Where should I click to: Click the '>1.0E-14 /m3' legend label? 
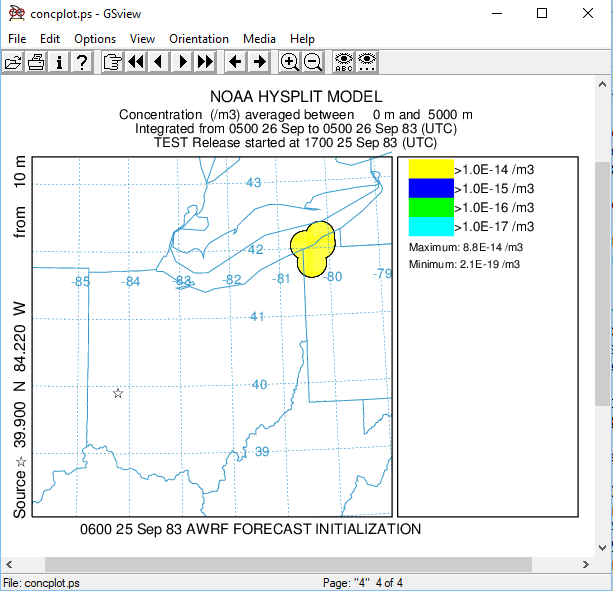[x=494, y=170]
